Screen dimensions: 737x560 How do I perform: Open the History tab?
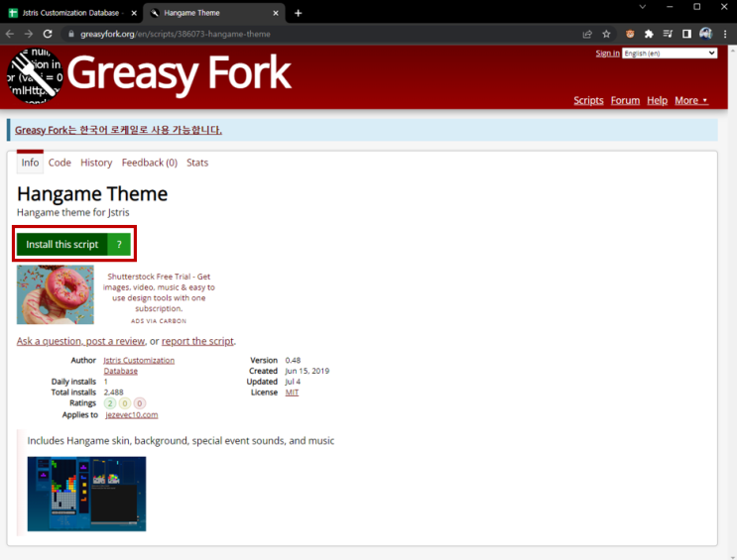(x=96, y=163)
